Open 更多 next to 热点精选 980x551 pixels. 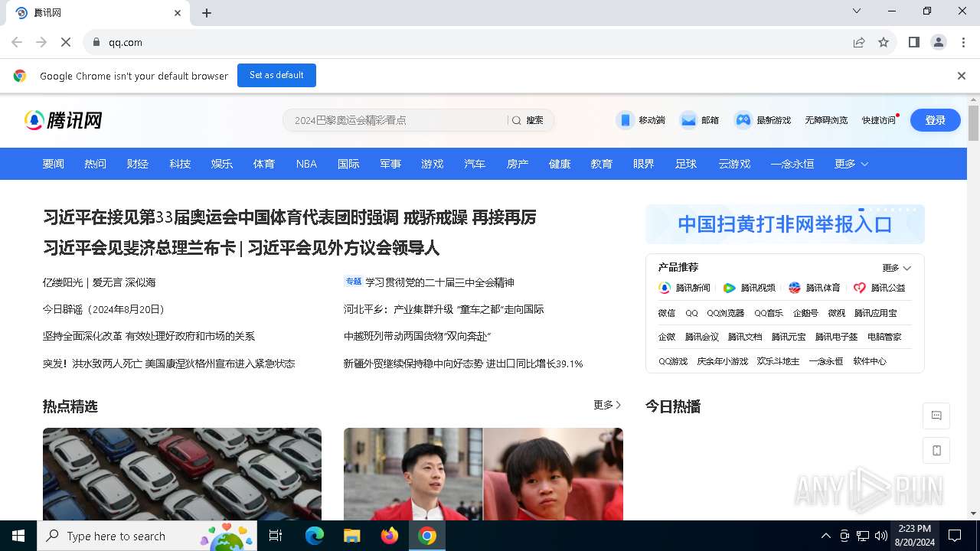(x=608, y=405)
